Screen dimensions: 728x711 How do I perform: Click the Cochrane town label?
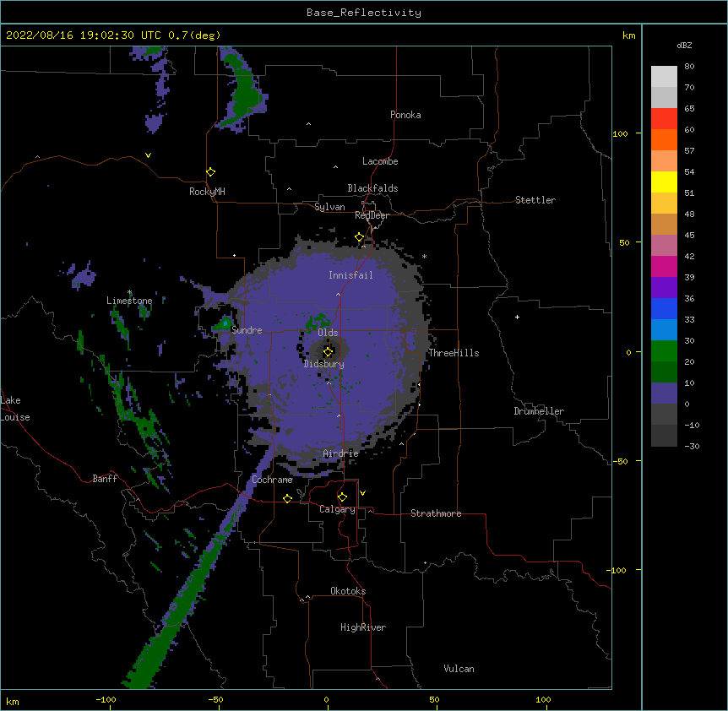(272, 480)
